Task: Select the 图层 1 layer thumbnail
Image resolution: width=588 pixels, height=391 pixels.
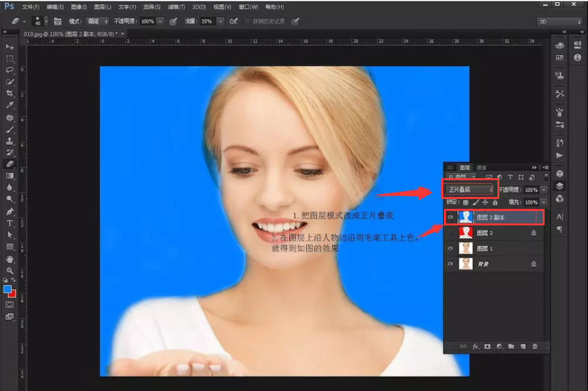Action: coord(466,249)
